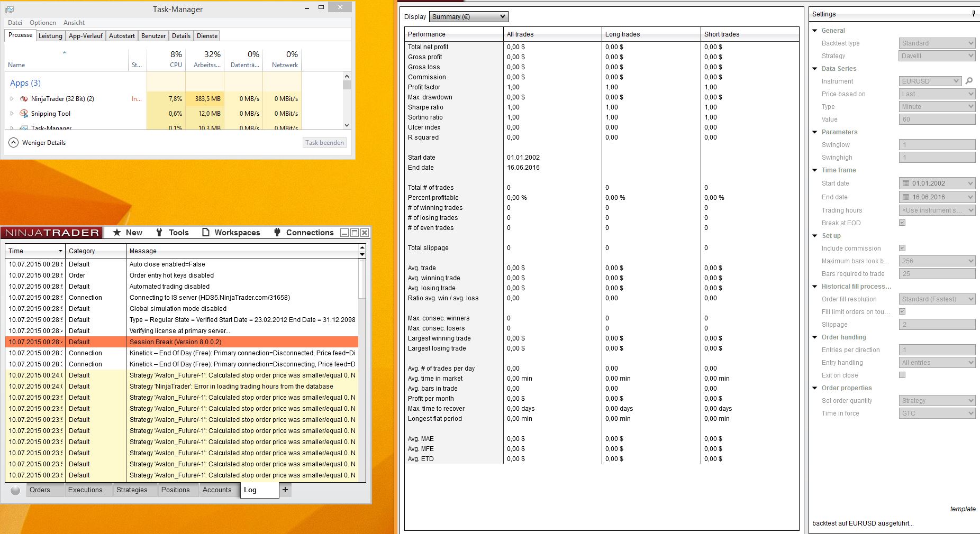Expand the NinjaTrader (32 Bit) process row

(12, 99)
